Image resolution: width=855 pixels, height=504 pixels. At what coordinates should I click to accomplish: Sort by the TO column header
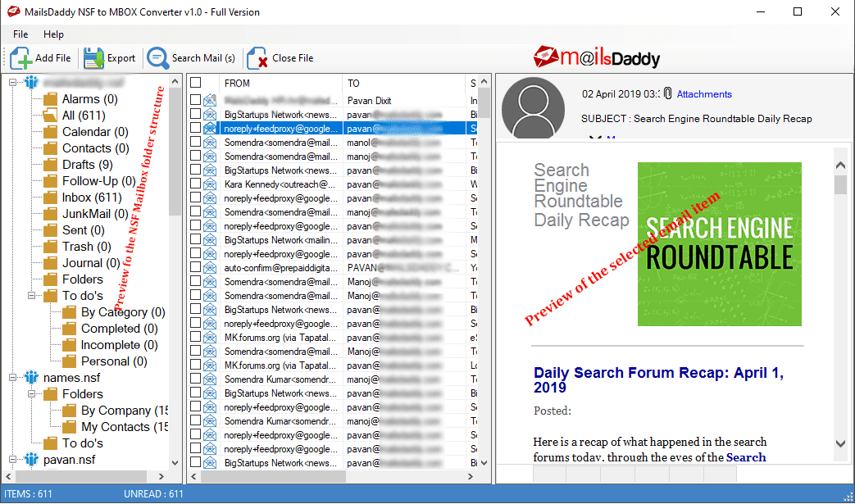coord(403,83)
